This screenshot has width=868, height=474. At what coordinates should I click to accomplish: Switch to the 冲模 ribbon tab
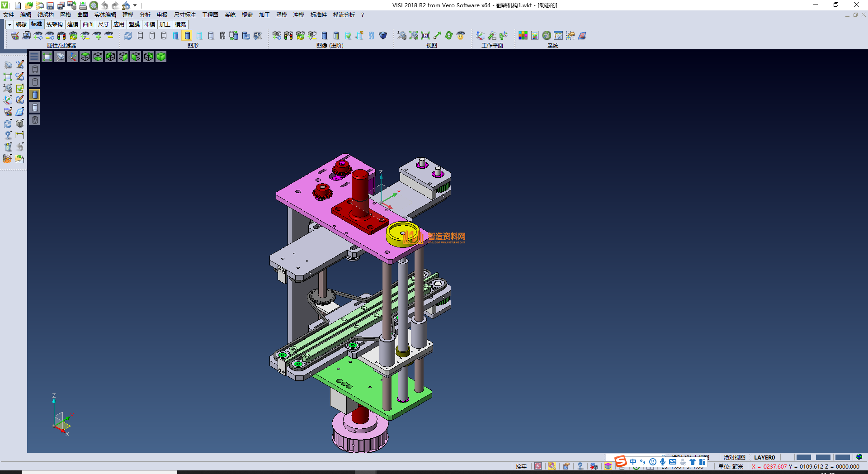coord(149,24)
